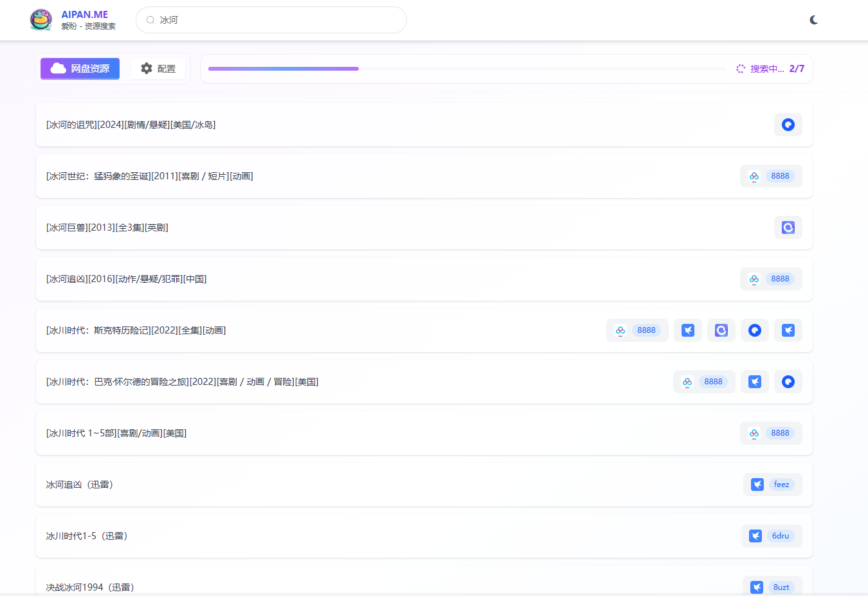The width and height of the screenshot is (868, 597).
Task: Click the 6dru extraction code
Action: pyautogui.click(x=781, y=536)
